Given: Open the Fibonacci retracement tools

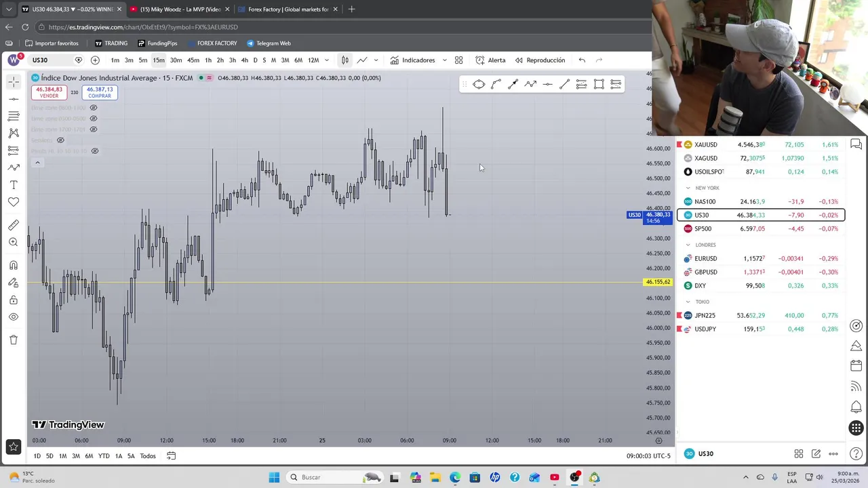Looking at the screenshot, I should click(x=14, y=116).
